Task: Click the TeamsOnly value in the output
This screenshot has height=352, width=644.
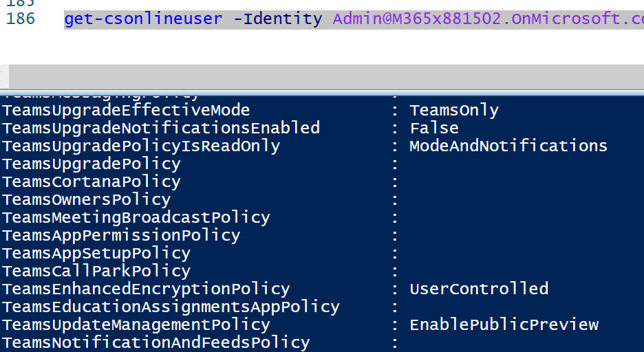Action: tap(454, 110)
